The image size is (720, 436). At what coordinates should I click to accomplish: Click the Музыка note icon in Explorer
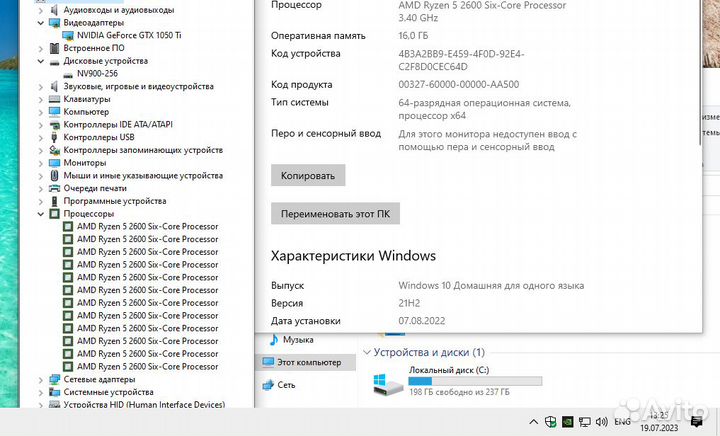coord(274,340)
